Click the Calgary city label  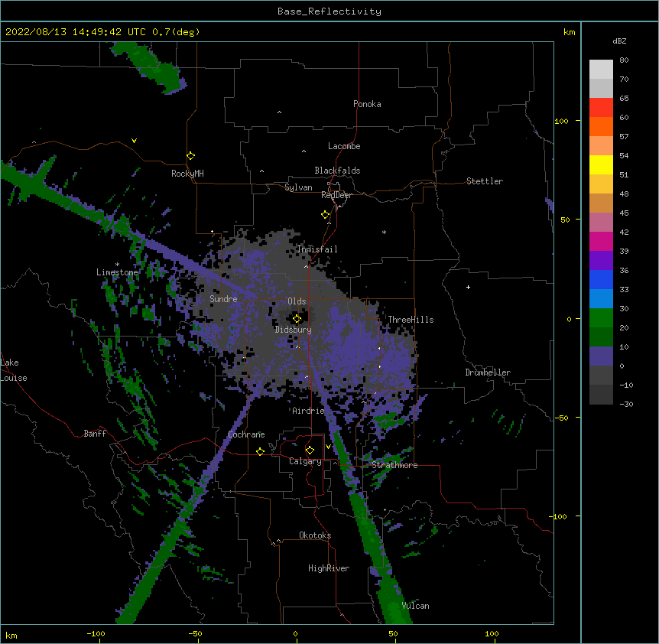point(305,461)
